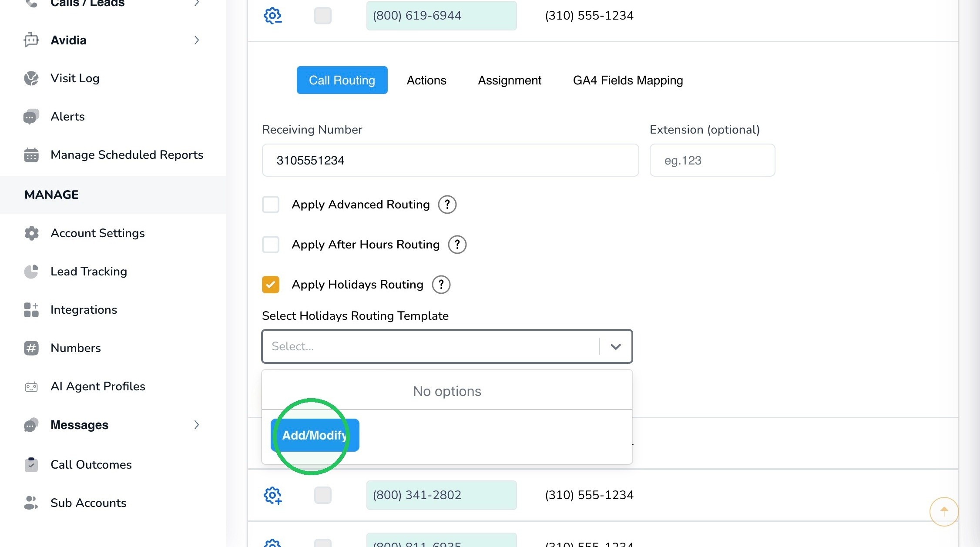Expand the Messages submenu chevron
The image size is (980, 547).
[x=197, y=425]
